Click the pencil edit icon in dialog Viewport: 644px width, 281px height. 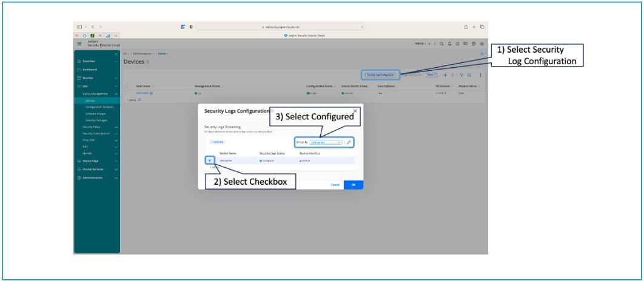[x=349, y=142]
